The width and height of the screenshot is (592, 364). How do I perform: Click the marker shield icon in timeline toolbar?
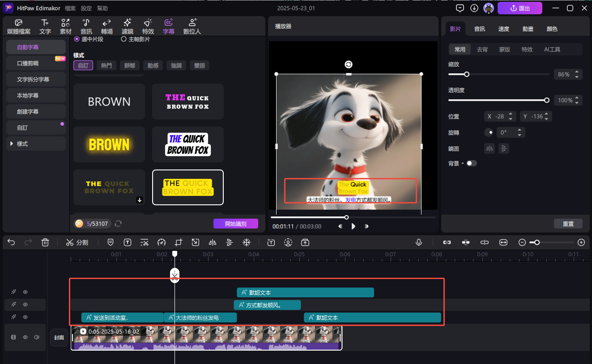tap(111, 242)
